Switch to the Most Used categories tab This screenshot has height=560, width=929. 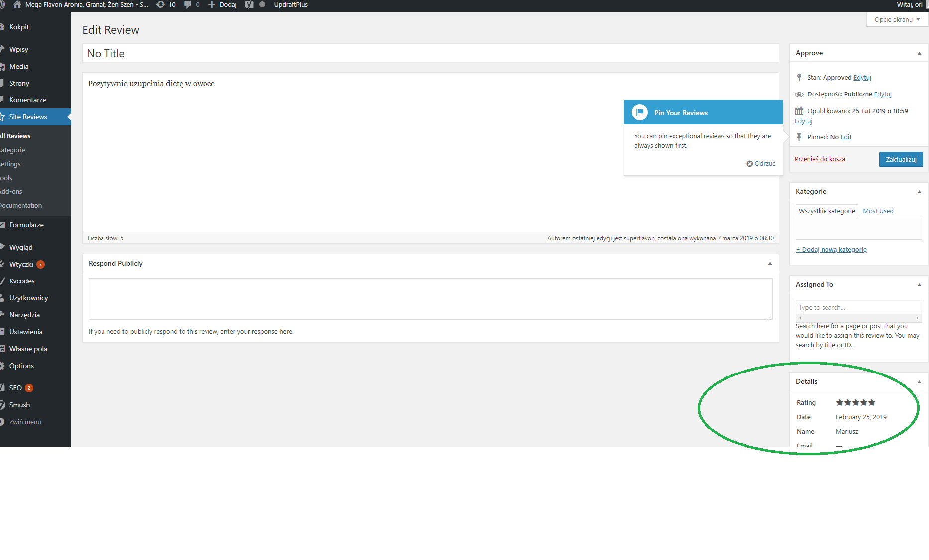pyautogui.click(x=878, y=211)
